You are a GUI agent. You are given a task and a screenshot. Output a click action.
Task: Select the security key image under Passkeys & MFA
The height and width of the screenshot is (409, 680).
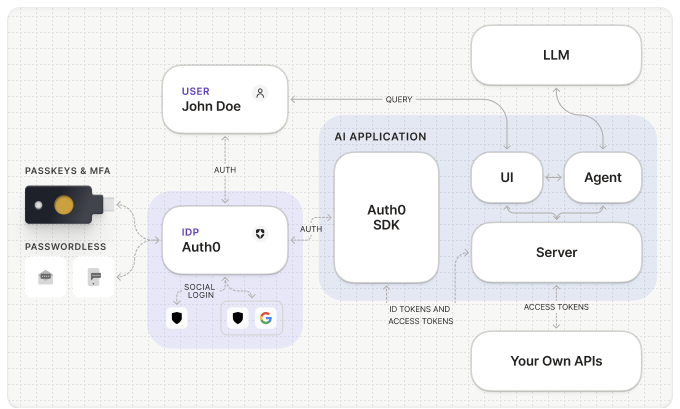(x=70, y=205)
